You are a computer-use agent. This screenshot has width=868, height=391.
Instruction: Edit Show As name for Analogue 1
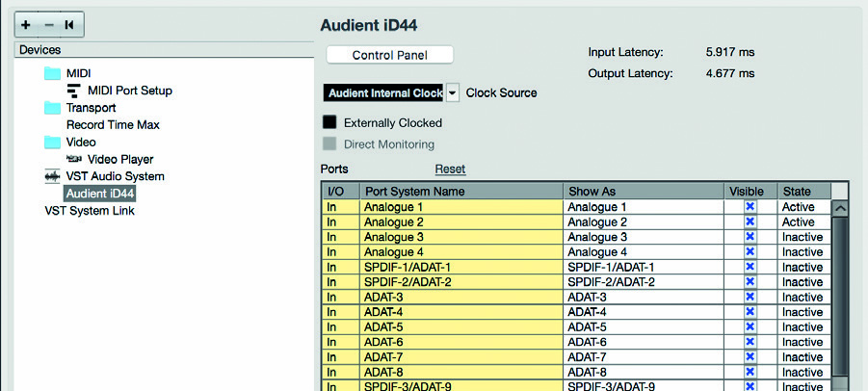[x=644, y=207]
